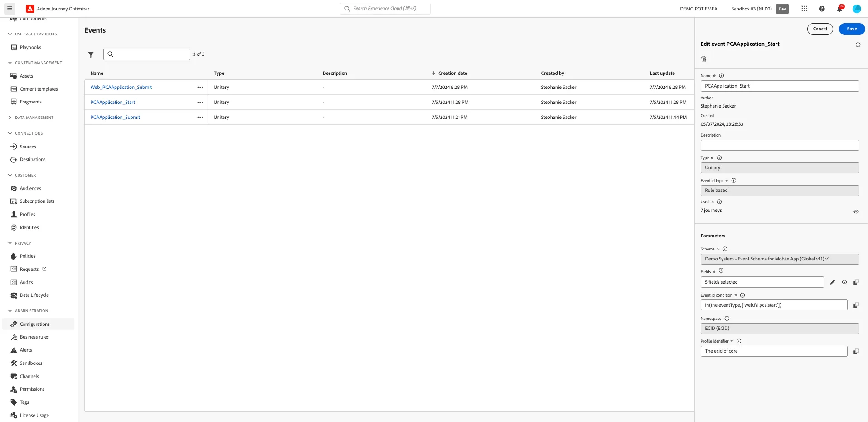Open the hamburger navigation menu
Image resolution: width=868 pixels, height=422 pixels.
pos(9,9)
